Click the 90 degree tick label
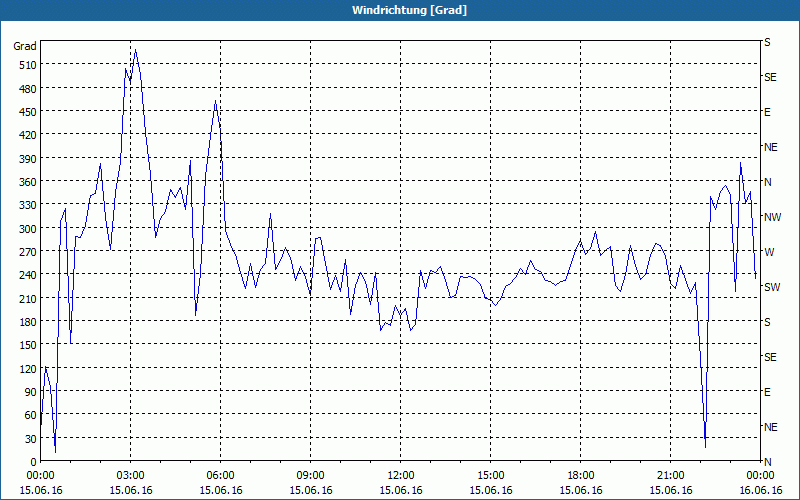The height and width of the screenshot is (500, 800). [31, 392]
